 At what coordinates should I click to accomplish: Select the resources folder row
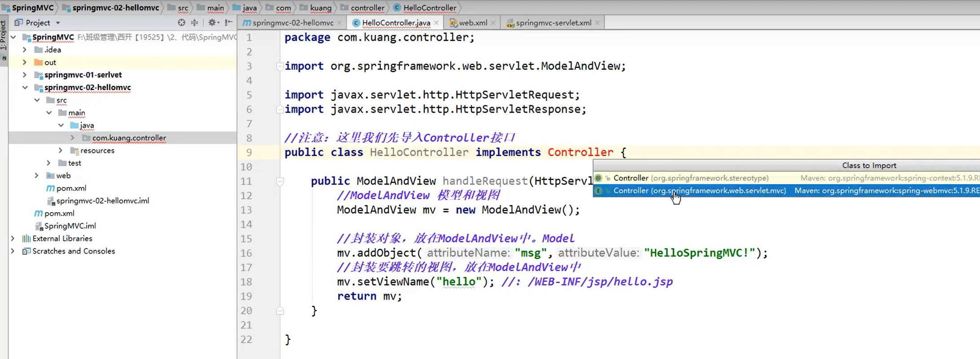123,151
